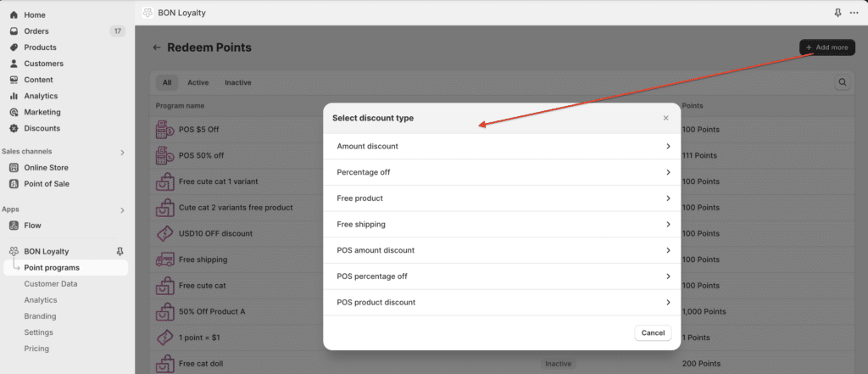The width and height of the screenshot is (868, 374).
Task: Click the 200 Points value
Action: tap(701, 364)
